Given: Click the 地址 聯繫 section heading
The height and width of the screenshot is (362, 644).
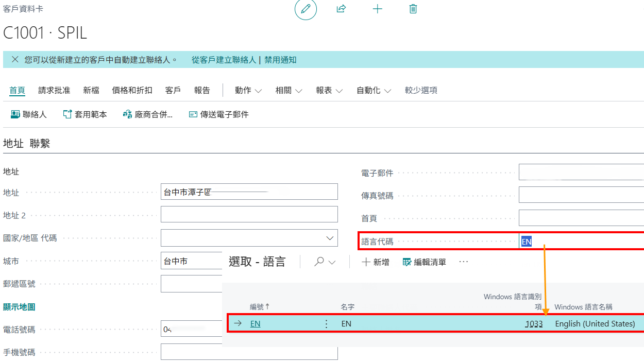Looking at the screenshot, I should click(27, 144).
